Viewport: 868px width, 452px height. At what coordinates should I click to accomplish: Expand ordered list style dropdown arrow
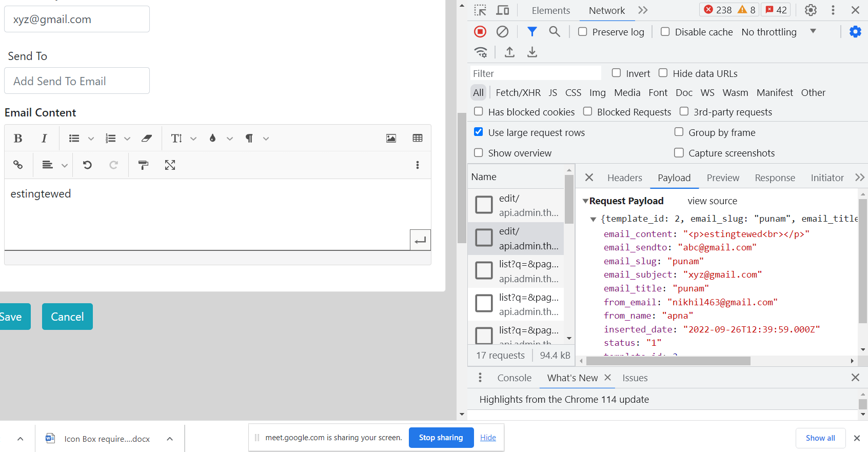[x=127, y=139]
